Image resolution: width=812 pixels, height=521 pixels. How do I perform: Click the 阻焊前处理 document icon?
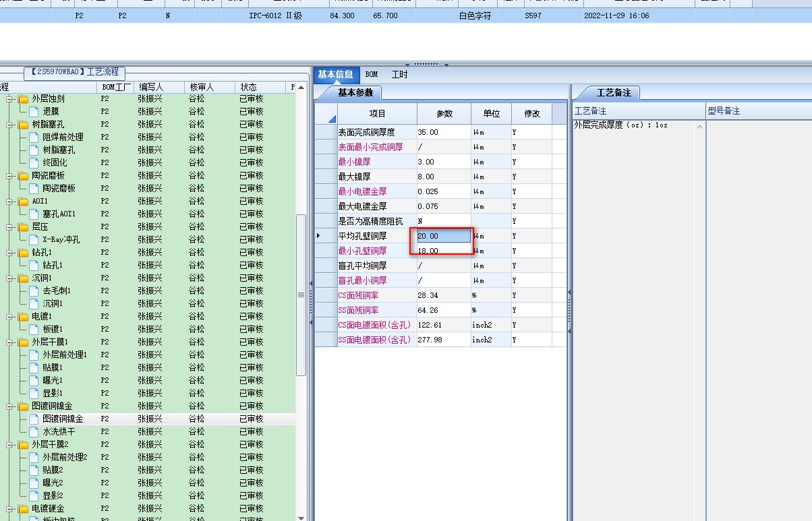[34, 137]
